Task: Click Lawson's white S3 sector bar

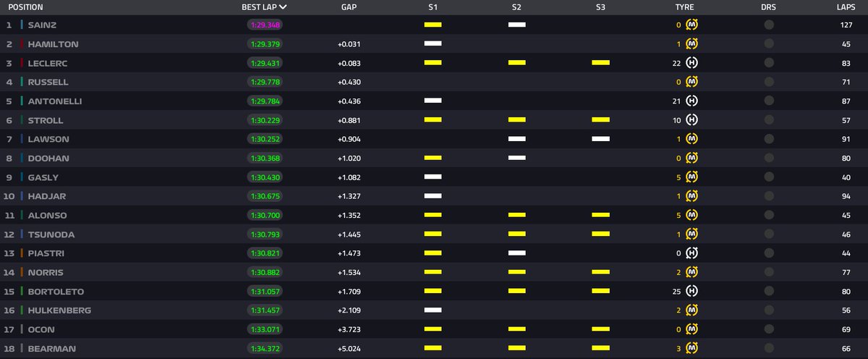Action: coord(600,139)
